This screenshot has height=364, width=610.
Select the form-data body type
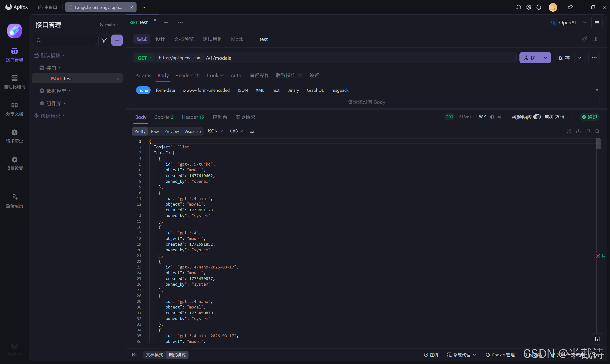tap(165, 90)
